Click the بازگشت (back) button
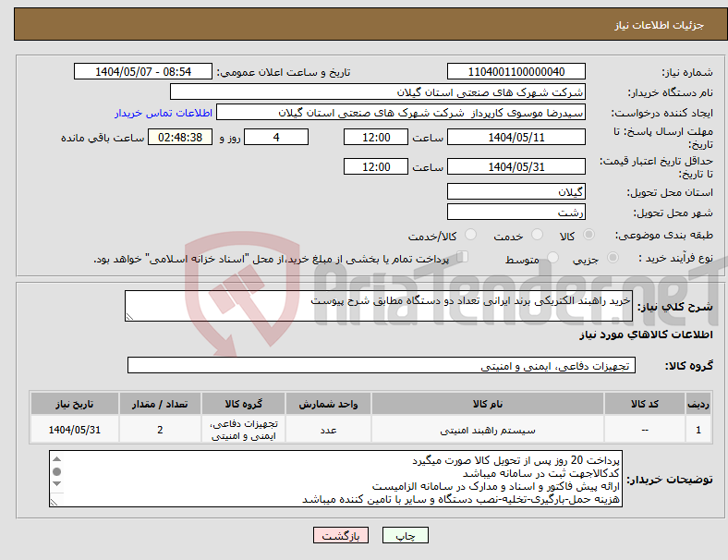The image size is (728, 560). click(341, 535)
